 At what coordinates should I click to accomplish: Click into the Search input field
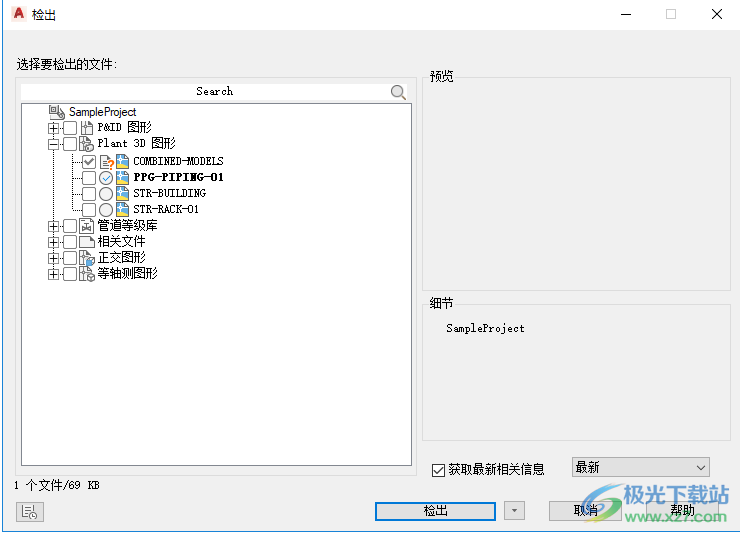(214, 92)
